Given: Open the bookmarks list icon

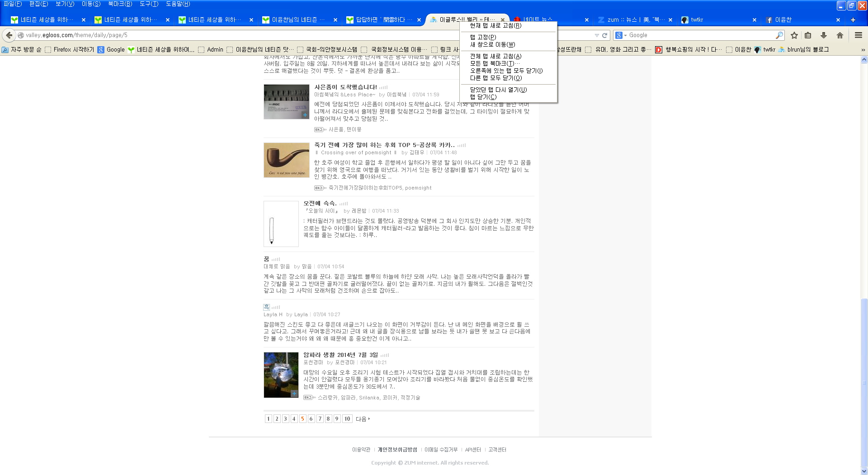Looking at the screenshot, I should 808,35.
